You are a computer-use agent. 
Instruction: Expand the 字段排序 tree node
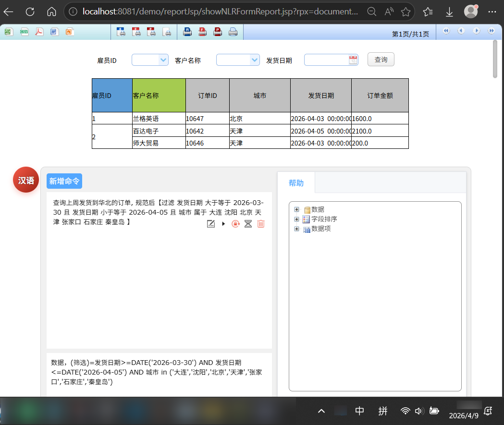tap(296, 219)
